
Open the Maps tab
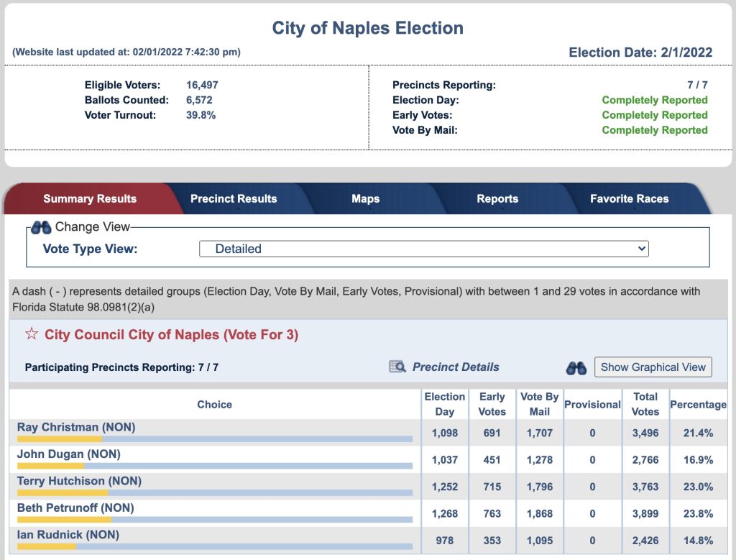tap(365, 199)
